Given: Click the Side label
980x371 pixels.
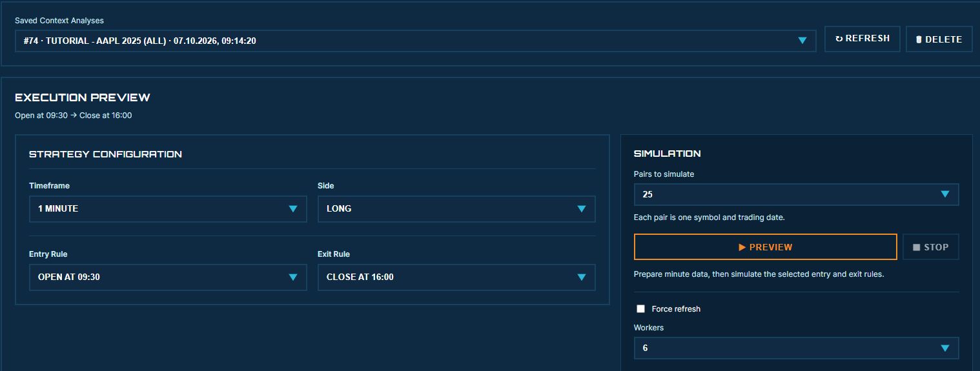Looking at the screenshot, I should [x=326, y=186].
